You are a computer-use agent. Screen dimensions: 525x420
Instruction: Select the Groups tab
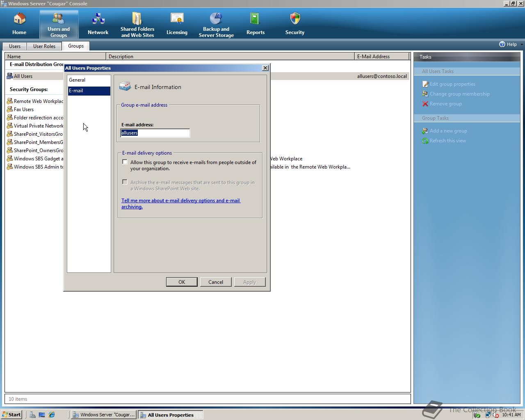tap(76, 46)
